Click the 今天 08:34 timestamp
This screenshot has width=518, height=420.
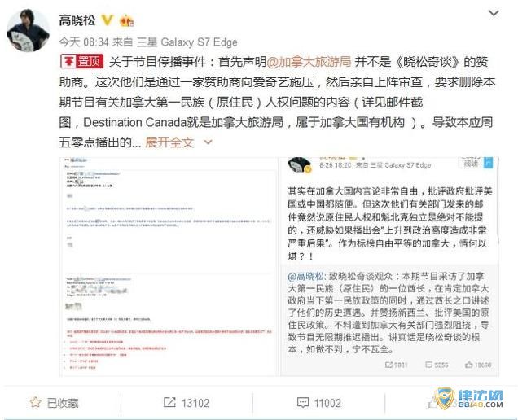(x=84, y=42)
